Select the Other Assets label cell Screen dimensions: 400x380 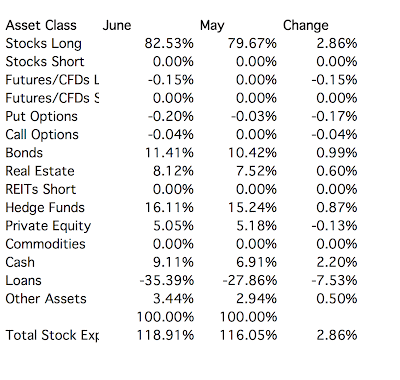[x=46, y=299]
